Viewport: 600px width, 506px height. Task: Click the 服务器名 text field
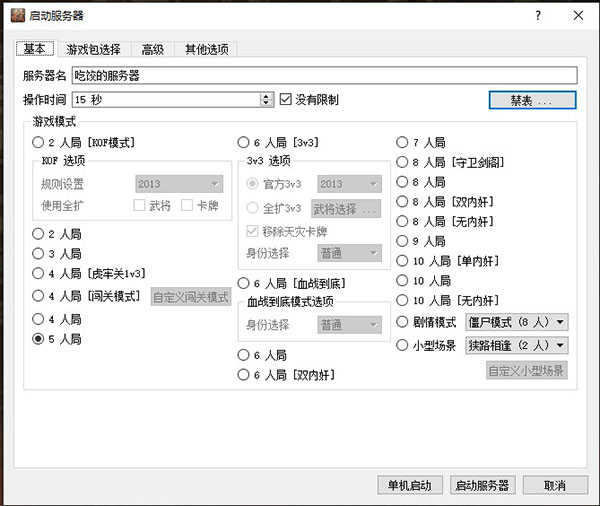(x=324, y=75)
